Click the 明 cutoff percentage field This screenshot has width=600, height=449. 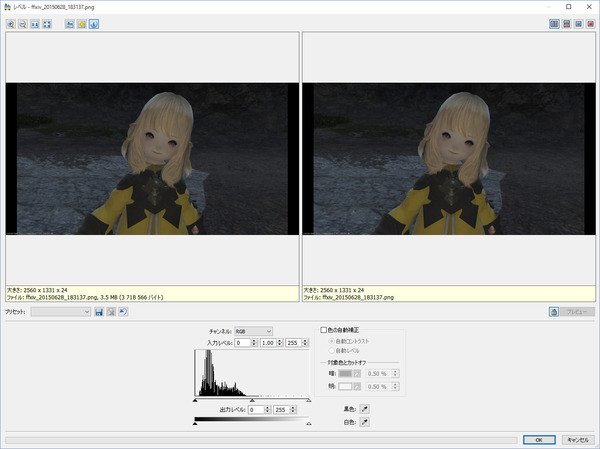click(379, 387)
